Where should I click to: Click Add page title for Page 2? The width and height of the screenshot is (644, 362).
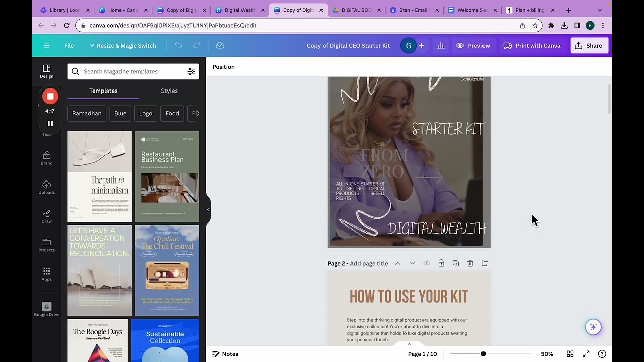[x=369, y=263]
